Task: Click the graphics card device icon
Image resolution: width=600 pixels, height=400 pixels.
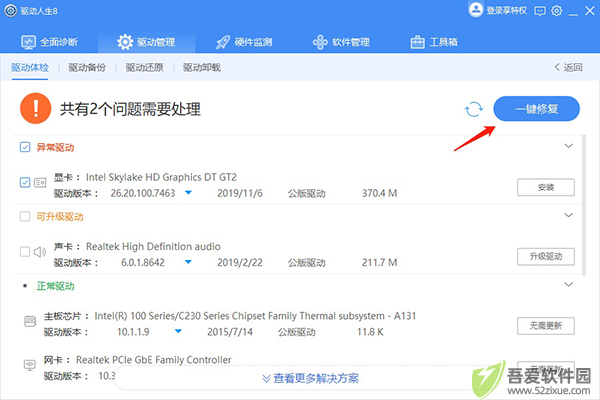Action: point(40,183)
